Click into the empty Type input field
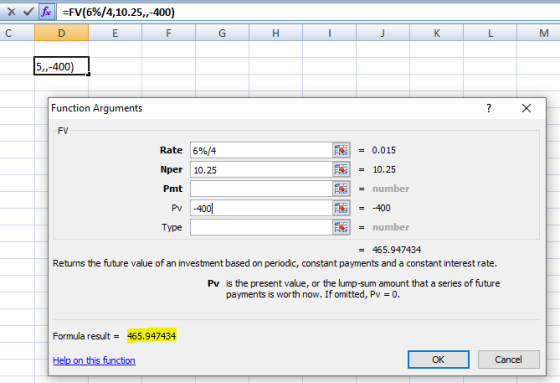The height and width of the screenshot is (383, 560). 261,227
